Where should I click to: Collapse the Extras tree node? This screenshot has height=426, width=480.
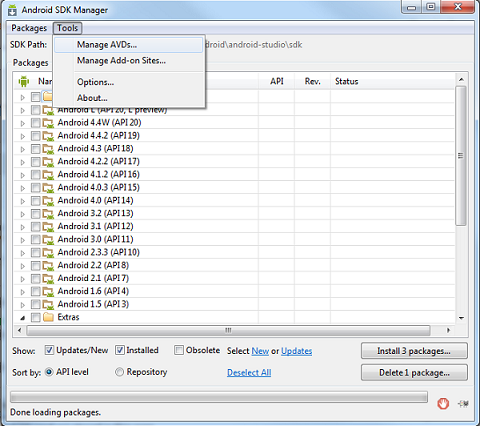pos(23,318)
